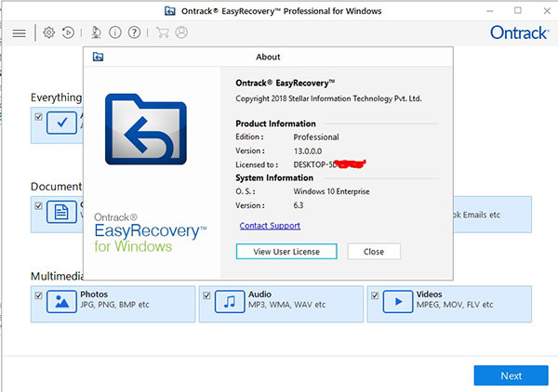Viewport: 558px width, 392px height.
Task: Click the Videos play icon
Action: click(x=398, y=302)
